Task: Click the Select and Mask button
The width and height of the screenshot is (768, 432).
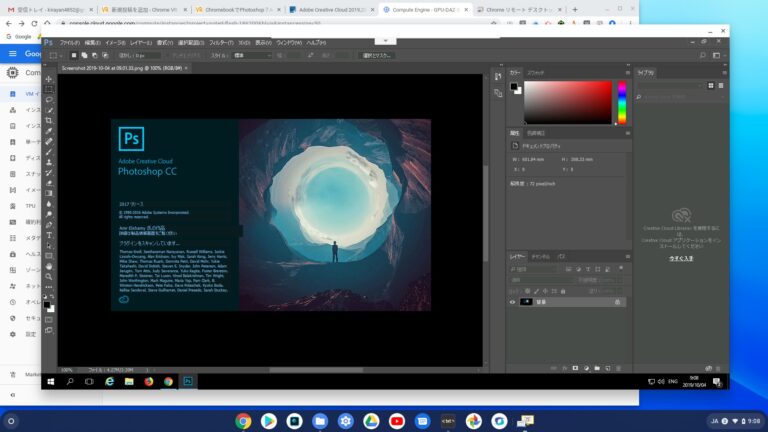Action: tap(376, 55)
